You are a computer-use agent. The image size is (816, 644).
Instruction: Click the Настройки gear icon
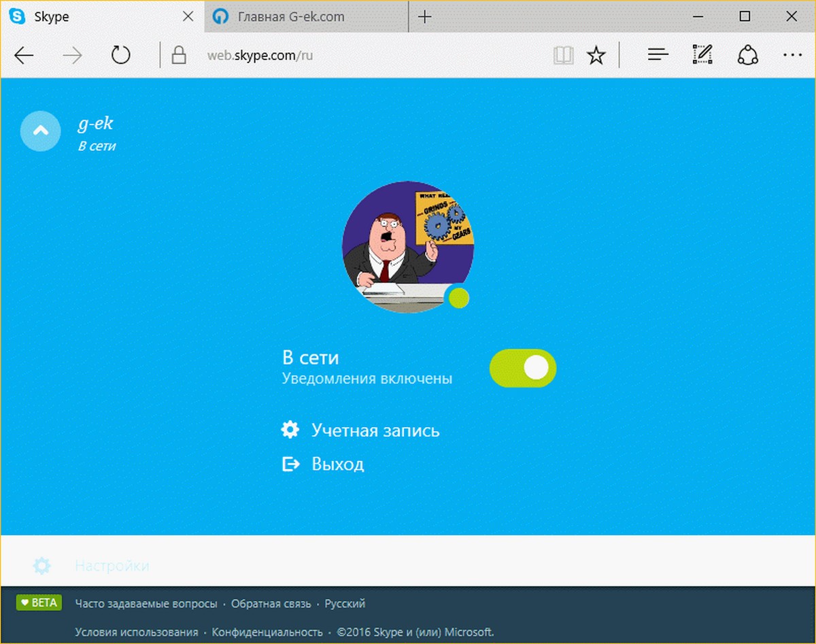(x=41, y=566)
